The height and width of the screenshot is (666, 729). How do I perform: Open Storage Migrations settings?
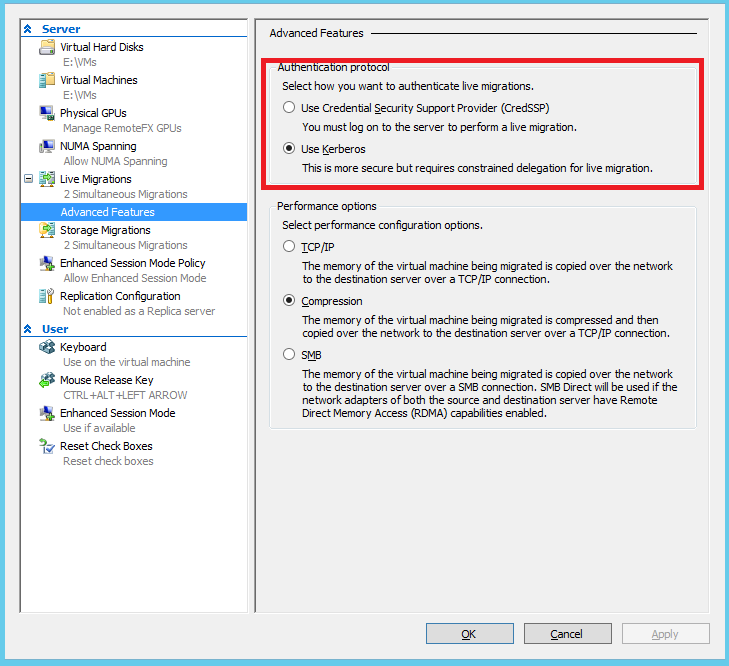pos(105,230)
